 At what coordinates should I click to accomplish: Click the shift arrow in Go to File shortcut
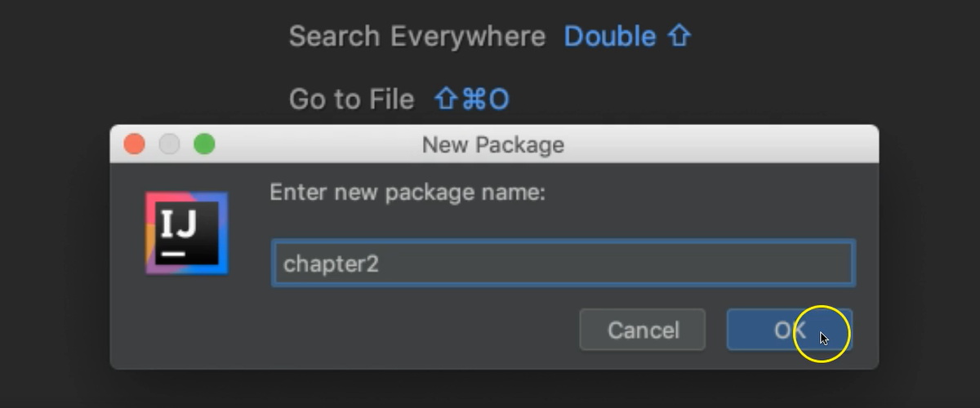(446, 99)
